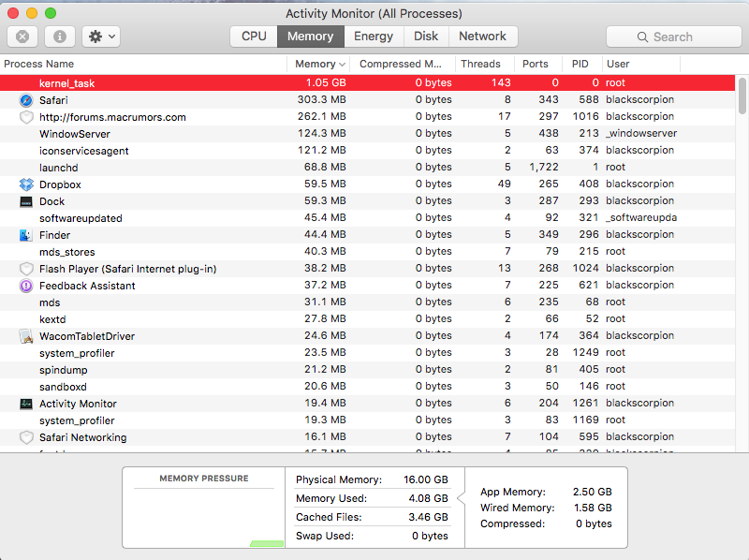Click Dropbox's 49 threads value
The height and width of the screenshot is (560, 749).
pos(504,184)
